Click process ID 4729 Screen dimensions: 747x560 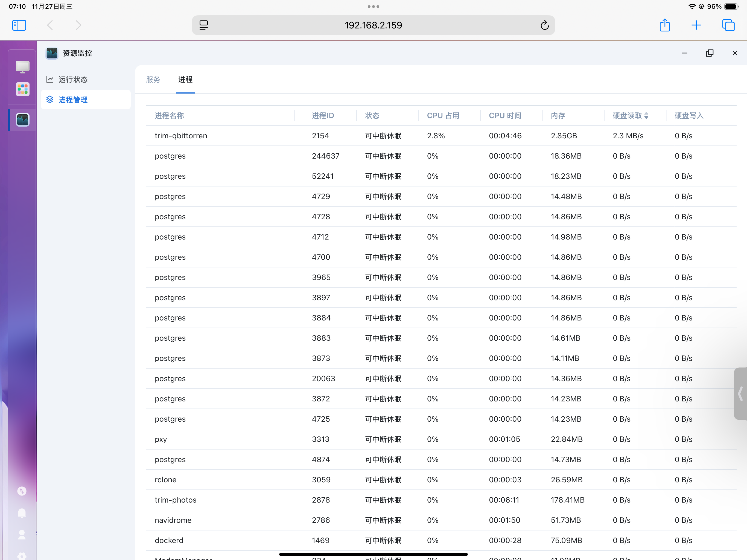tap(321, 197)
